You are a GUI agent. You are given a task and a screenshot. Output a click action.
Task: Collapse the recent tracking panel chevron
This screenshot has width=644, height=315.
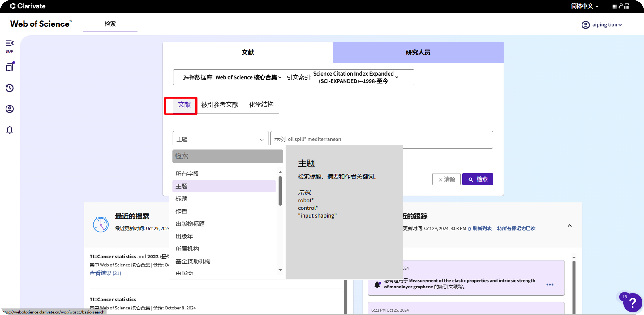(x=569, y=226)
